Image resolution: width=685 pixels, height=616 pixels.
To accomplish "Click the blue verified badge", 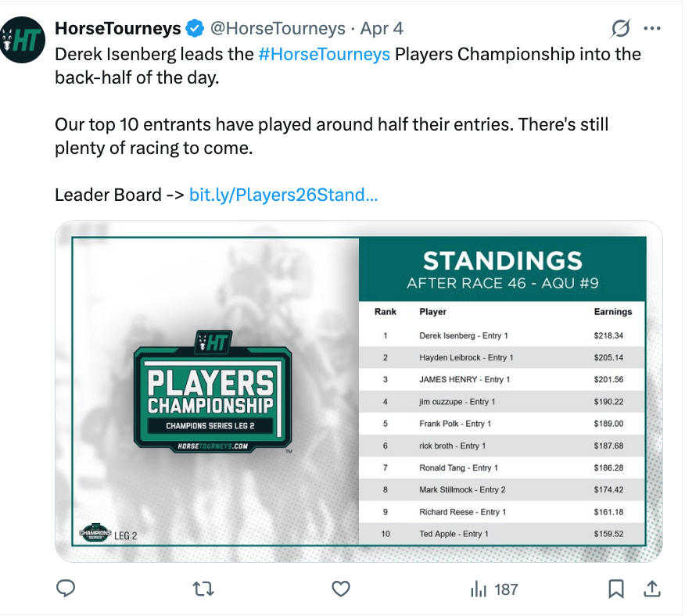I will pos(195,29).
